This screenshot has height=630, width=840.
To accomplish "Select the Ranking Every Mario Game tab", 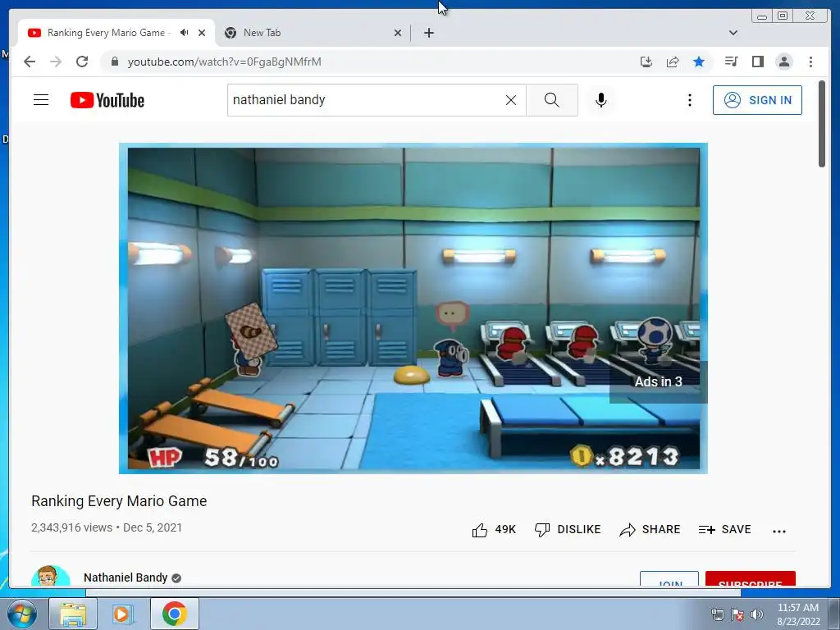I will pos(115,33).
